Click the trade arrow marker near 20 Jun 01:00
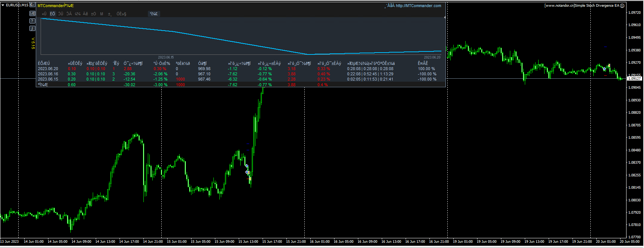 click(605, 69)
